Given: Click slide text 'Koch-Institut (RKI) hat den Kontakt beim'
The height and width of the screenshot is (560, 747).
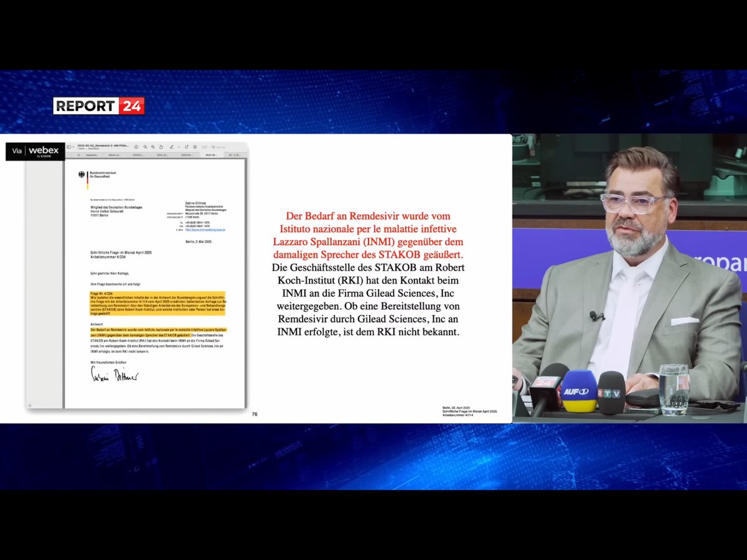Looking at the screenshot, I should [369, 280].
